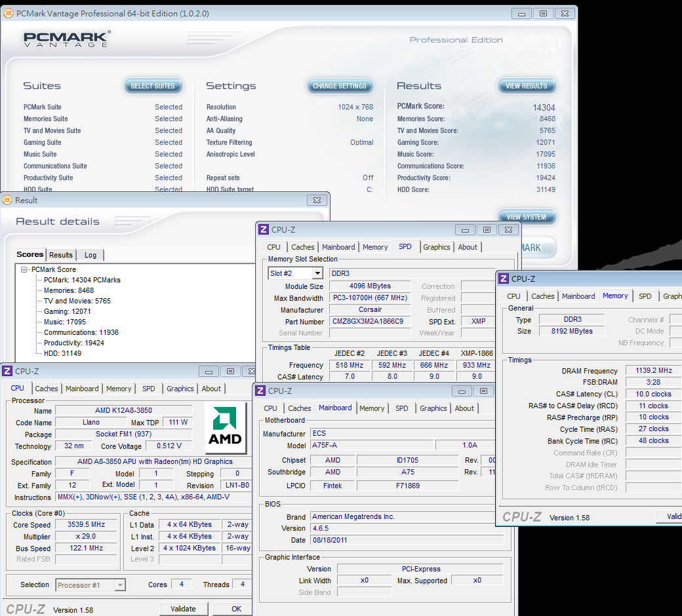Image resolution: width=682 pixels, height=616 pixels.
Task: Select 'Gaming: 12071' tree row
Action: 68,311
